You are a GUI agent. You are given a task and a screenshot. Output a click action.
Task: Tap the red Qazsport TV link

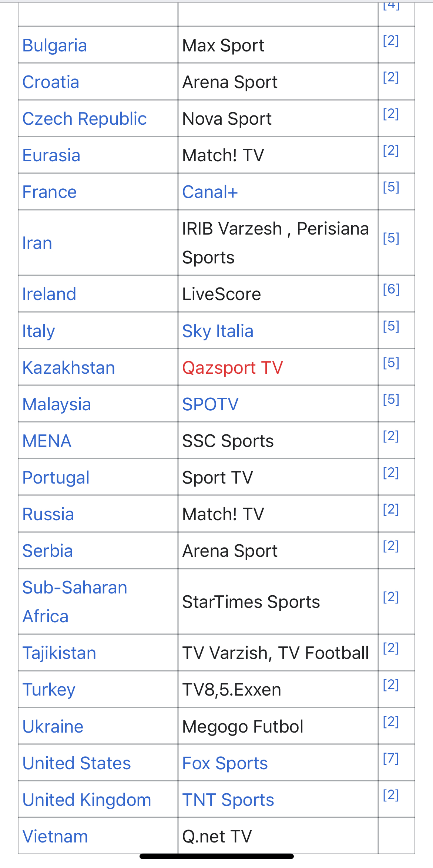click(232, 368)
